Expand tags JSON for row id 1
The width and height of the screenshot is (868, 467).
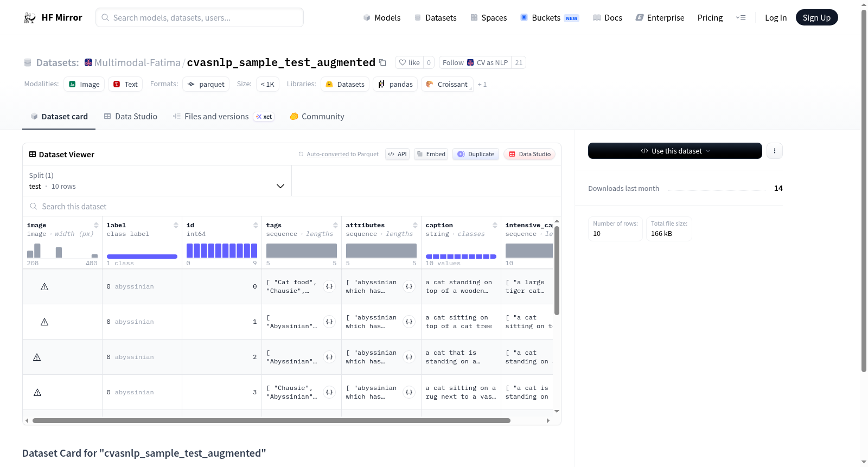[x=329, y=322]
